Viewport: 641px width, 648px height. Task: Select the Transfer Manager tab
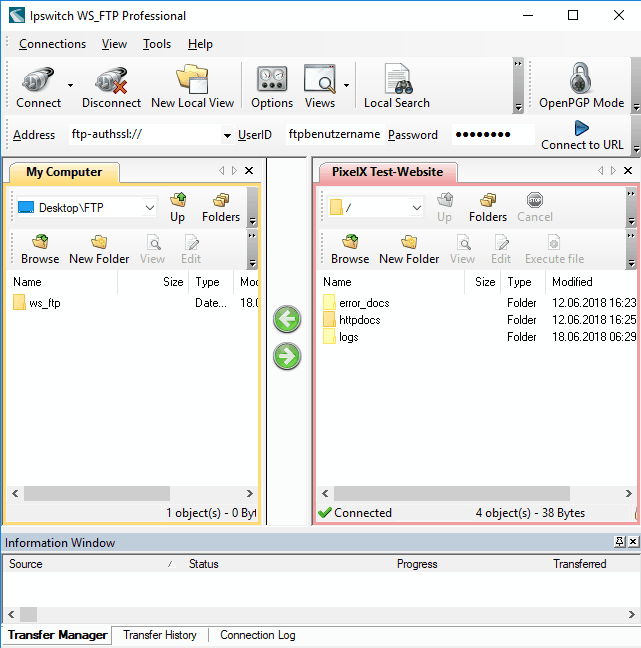57,635
